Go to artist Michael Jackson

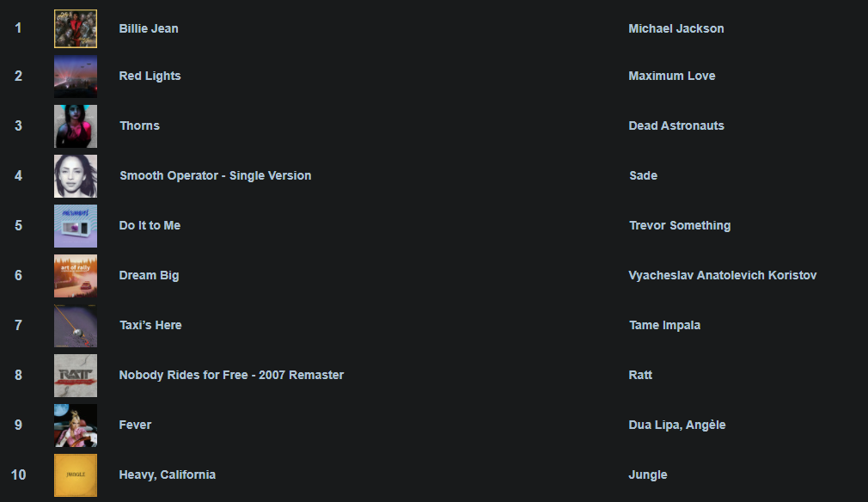coord(675,28)
